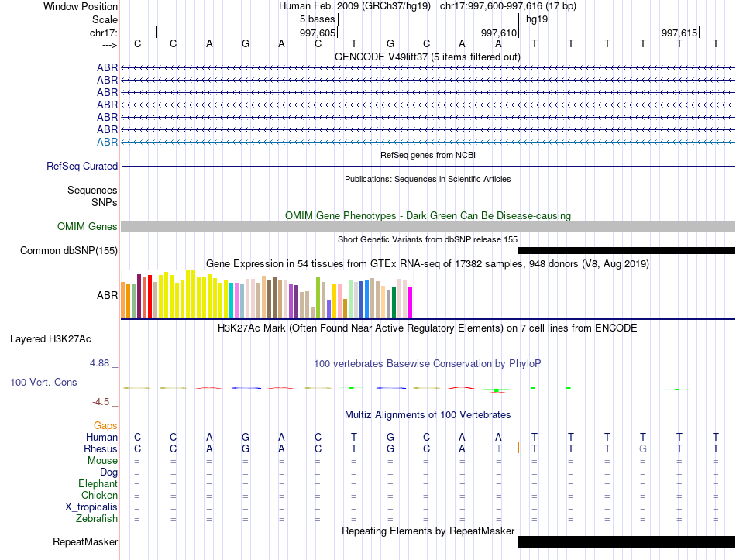Open '100 vertebrates Basewise Conservation by PhyloP' title
736x560 pixels.
pos(427,364)
